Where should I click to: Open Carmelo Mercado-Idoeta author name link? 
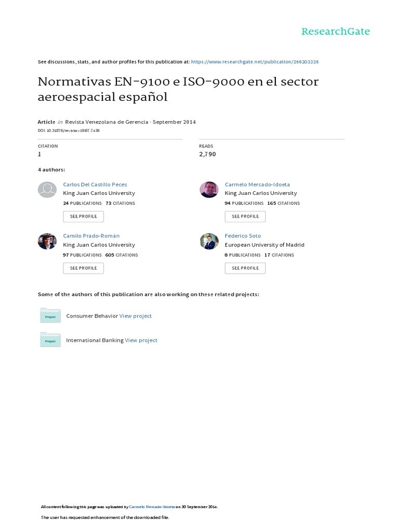click(x=257, y=184)
